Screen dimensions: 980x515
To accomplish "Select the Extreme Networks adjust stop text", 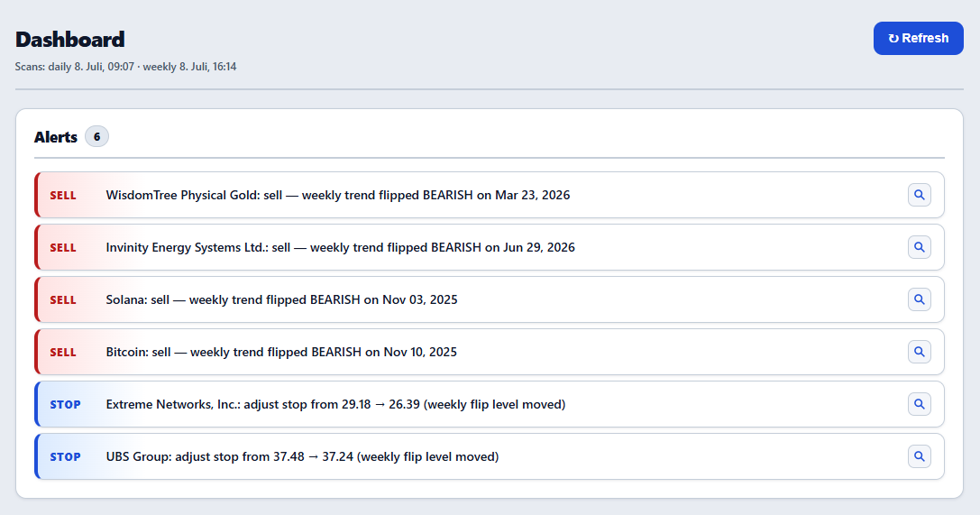I will click(335, 404).
